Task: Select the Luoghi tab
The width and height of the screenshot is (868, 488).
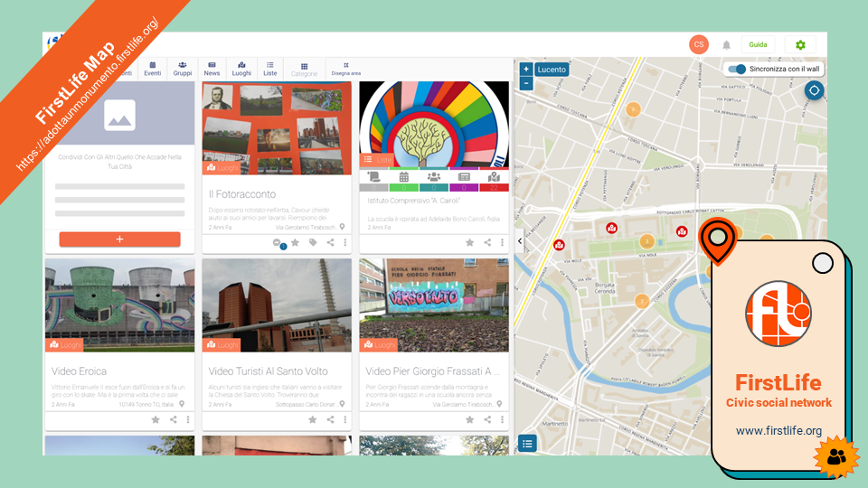Action: coord(241,69)
